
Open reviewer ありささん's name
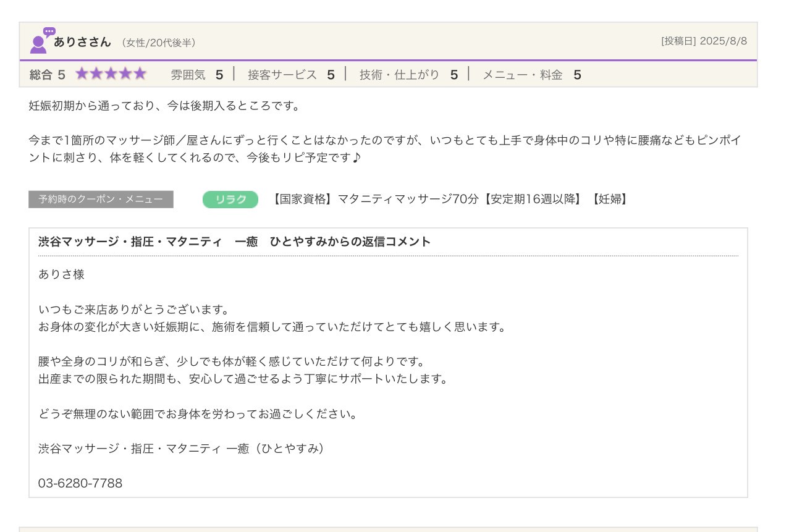click(x=82, y=42)
